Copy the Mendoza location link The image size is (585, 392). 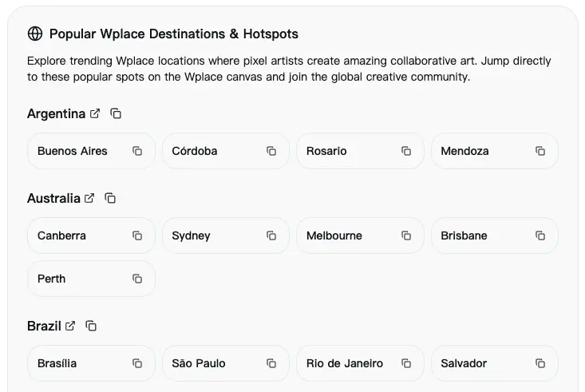(540, 151)
